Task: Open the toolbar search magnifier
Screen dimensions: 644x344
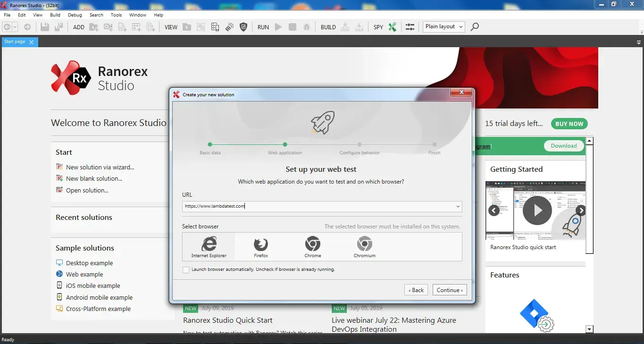Action: point(474,27)
